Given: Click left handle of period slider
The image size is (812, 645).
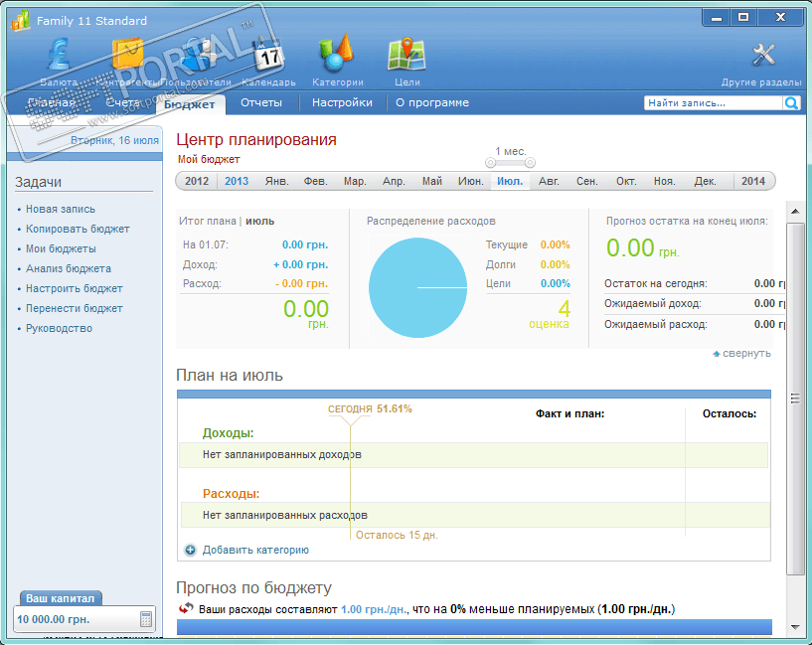Looking at the screenshot, I should click(x=490, y=163).
